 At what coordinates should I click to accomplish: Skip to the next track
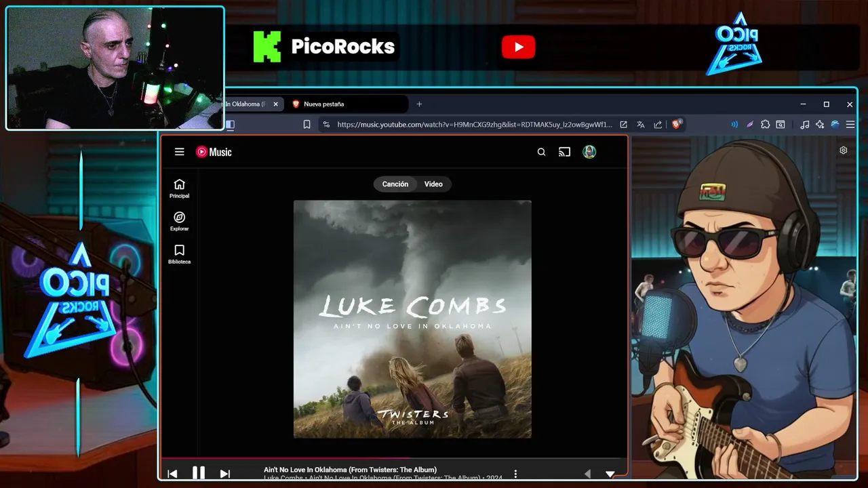(x=225, y=474)
